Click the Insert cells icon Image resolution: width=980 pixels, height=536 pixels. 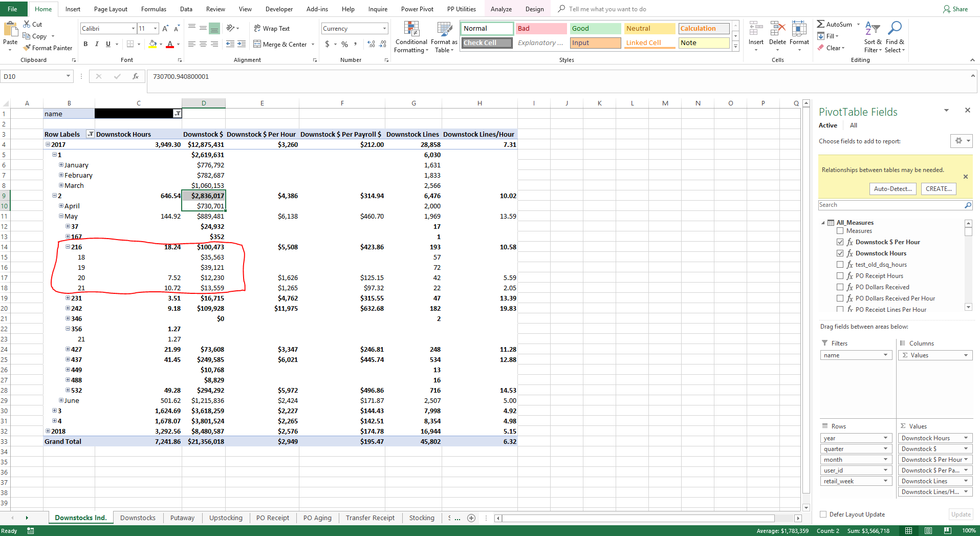[x=756, y=29]
